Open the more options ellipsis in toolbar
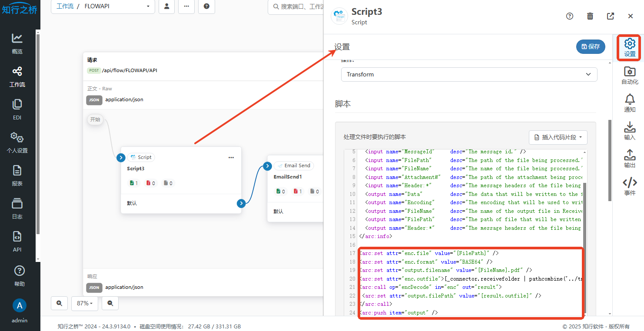The image size is (644, 331). pos(186,6)
